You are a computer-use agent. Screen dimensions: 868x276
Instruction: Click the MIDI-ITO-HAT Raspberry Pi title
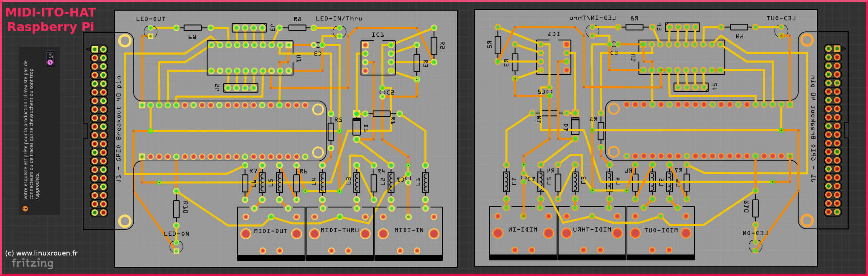pos(51,19)
